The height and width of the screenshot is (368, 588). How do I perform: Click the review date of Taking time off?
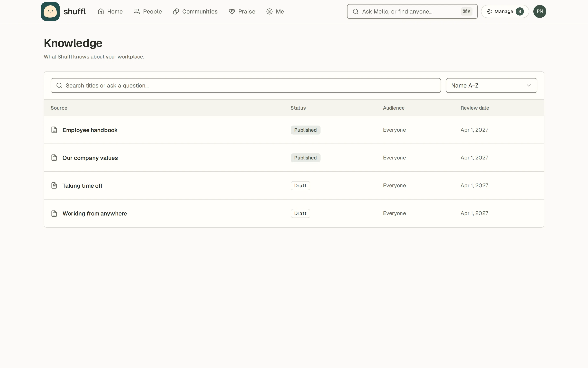(474, 185)
